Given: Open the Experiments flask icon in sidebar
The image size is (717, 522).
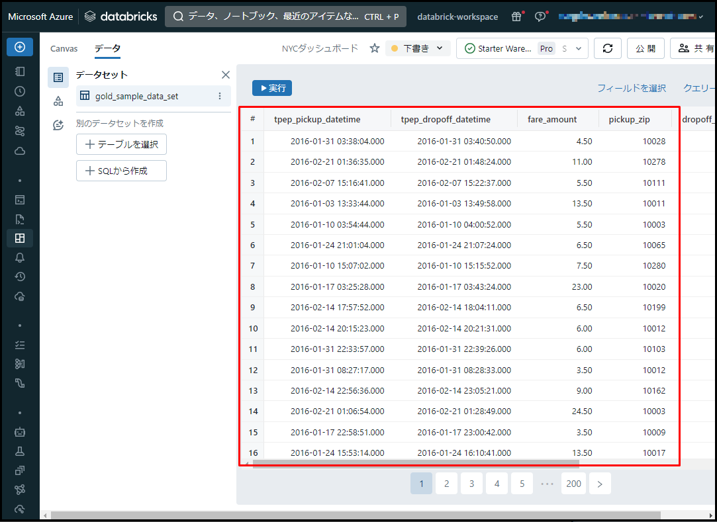Looking at the screenshot, I should (19, 451).
